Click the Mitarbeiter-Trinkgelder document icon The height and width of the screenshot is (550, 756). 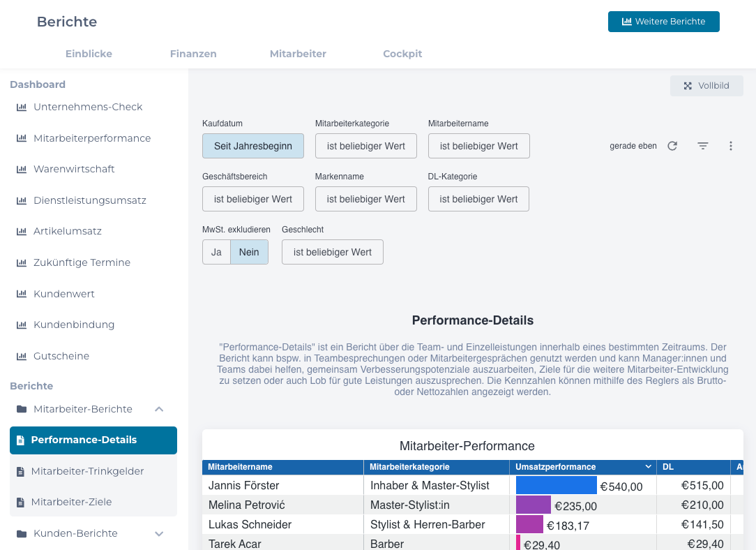coord(20,471)
